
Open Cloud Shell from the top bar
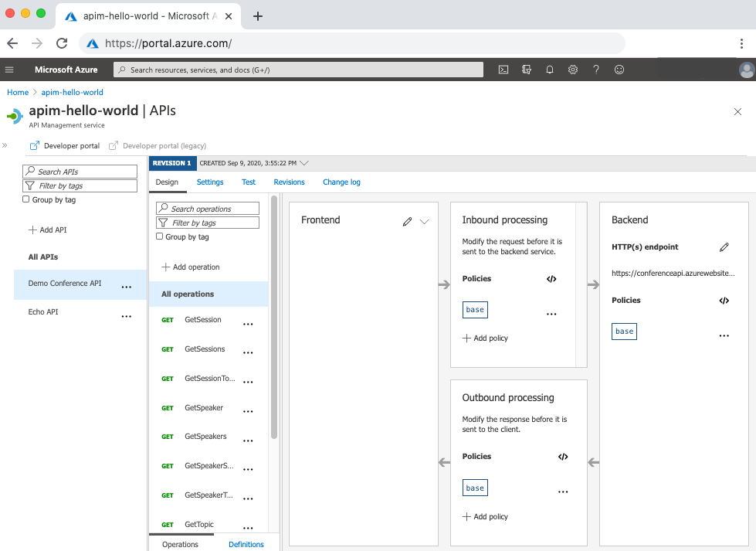503,70
